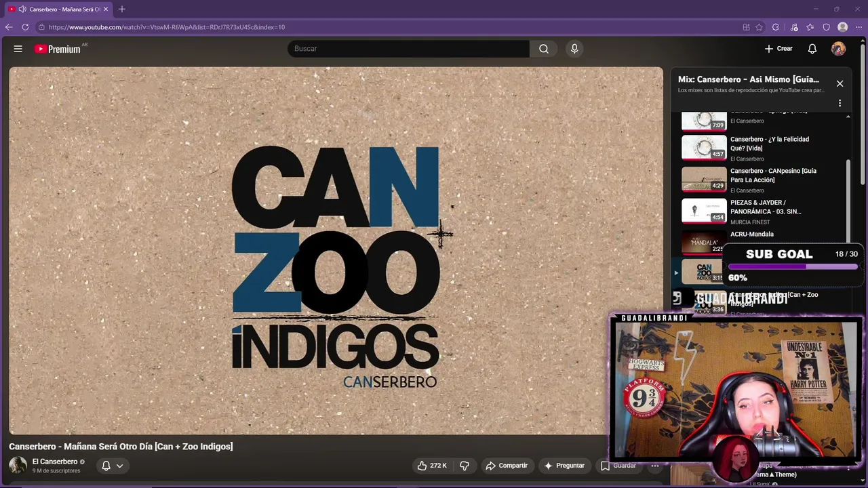Click the search magnifier button
The height and width of the screenshot is (488, 868).
point(544,49)
